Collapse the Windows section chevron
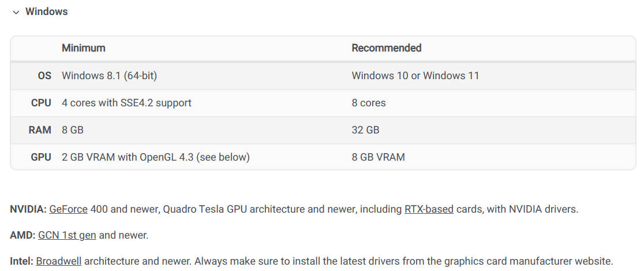The image size is (644, 271). pos(16,12)
